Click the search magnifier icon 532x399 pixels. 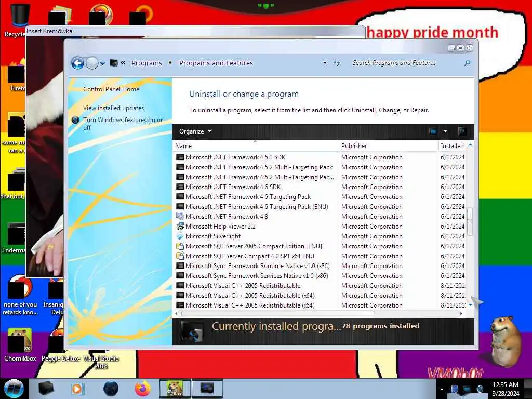[467, 63]
